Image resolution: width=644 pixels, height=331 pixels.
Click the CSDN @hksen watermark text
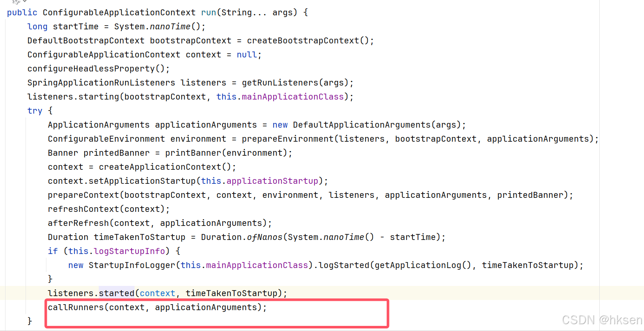(602, 320)
